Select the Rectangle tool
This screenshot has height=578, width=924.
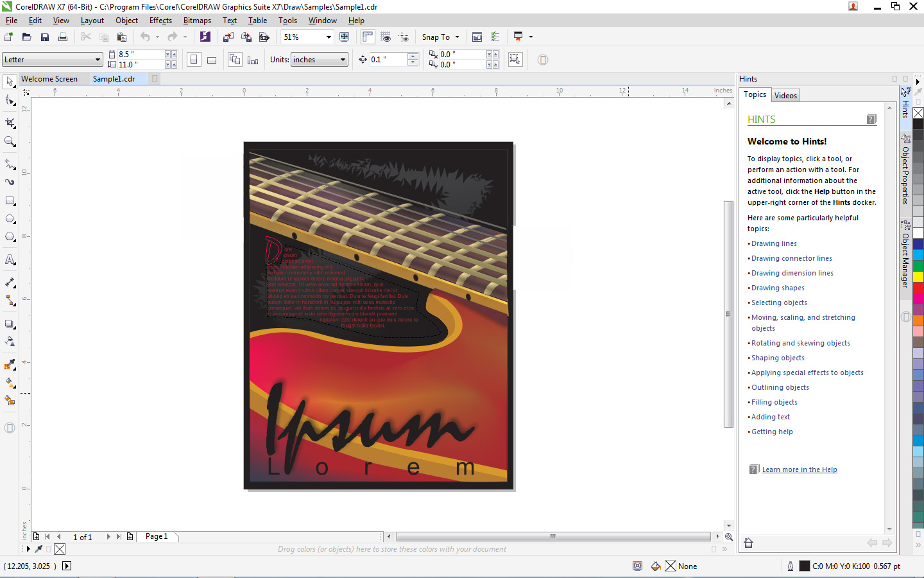click(x=10, y=201)
